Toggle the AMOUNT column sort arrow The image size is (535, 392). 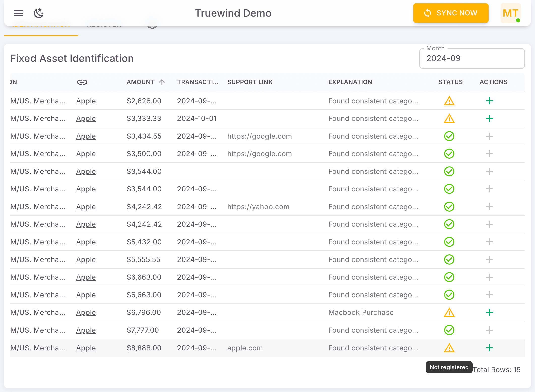tap(162, 82)
